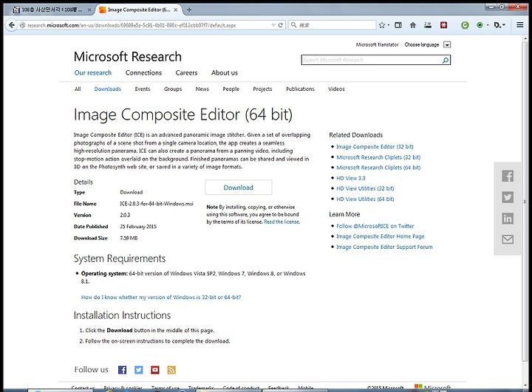This screenshot has height=392, width=532.
Task: Open the Our research menu
Action: pyautogui.click(x=93, y=72)
